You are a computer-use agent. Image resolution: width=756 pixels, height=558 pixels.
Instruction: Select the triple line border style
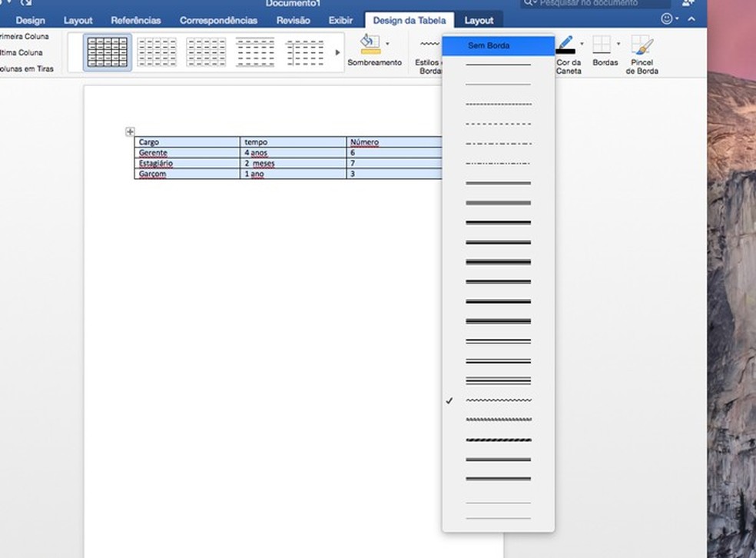[498, 380]
